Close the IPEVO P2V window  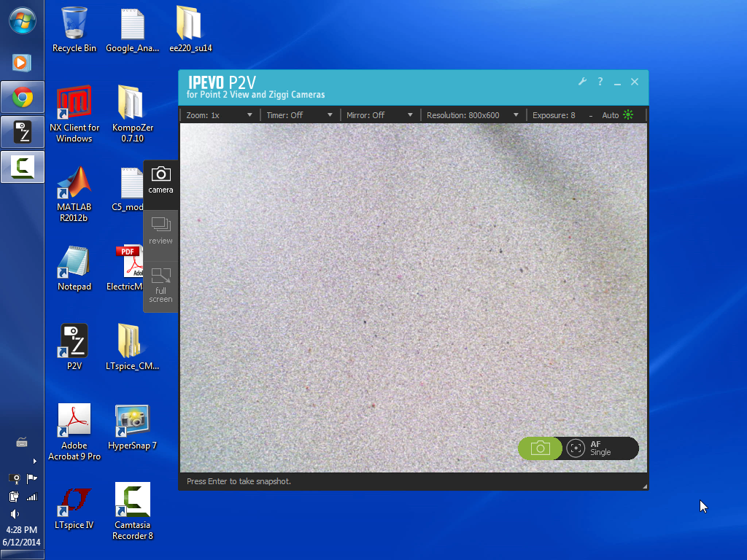click(635, 82)
